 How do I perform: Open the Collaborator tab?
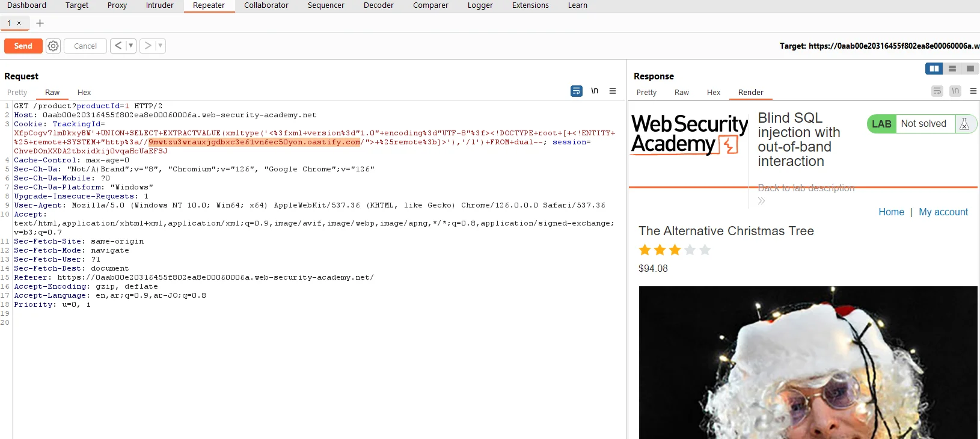pyautogui.click(x=266, y=5)
